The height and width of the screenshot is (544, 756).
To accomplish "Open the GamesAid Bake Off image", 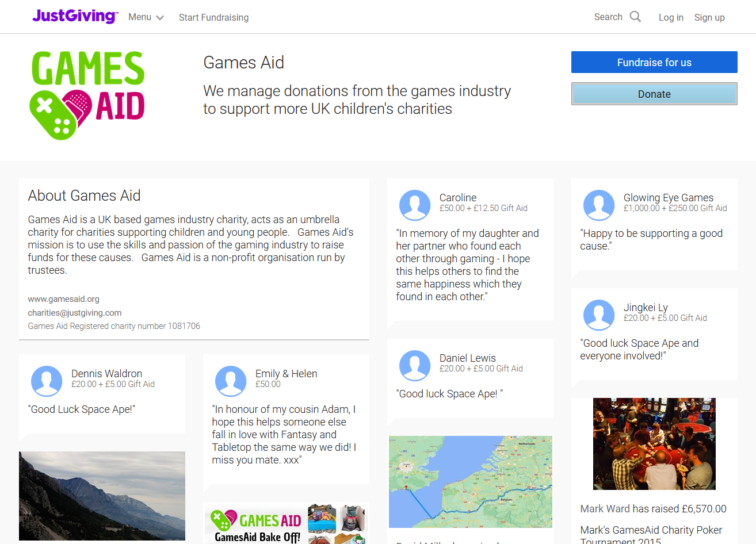I will click(286, 523).
